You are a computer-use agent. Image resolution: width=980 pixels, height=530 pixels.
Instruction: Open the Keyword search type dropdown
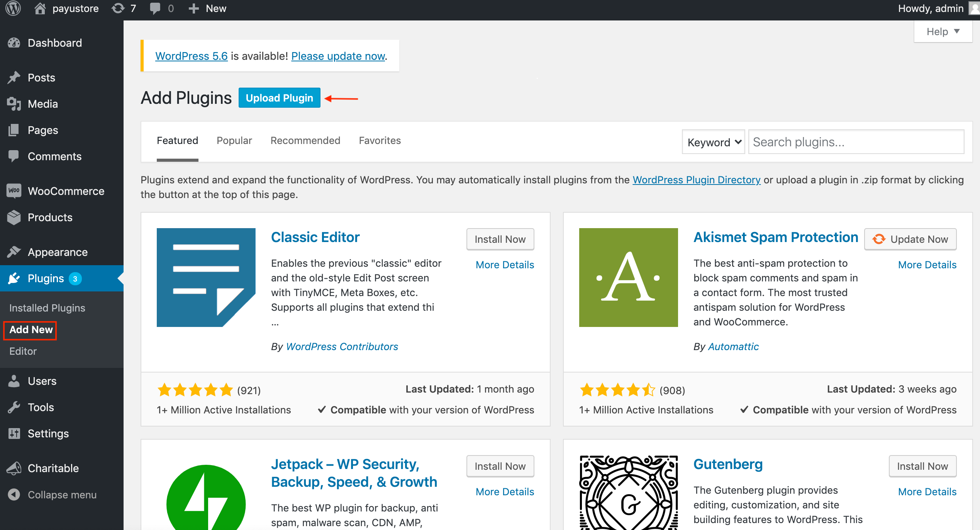pos(713,142)
